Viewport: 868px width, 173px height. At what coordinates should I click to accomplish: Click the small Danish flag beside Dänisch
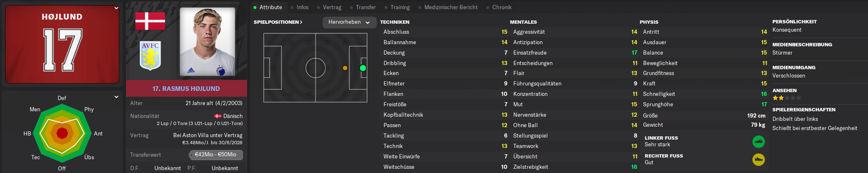pos(218,116)
